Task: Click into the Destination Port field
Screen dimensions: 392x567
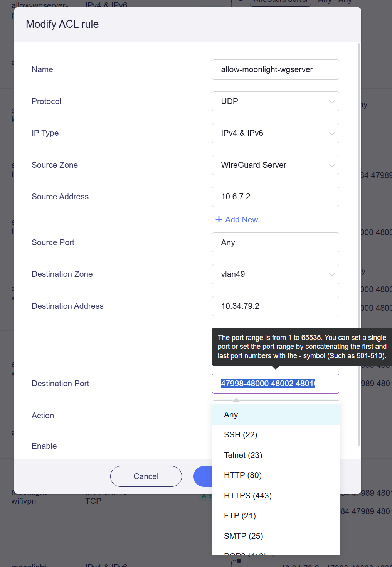Action: click(275, 384)
